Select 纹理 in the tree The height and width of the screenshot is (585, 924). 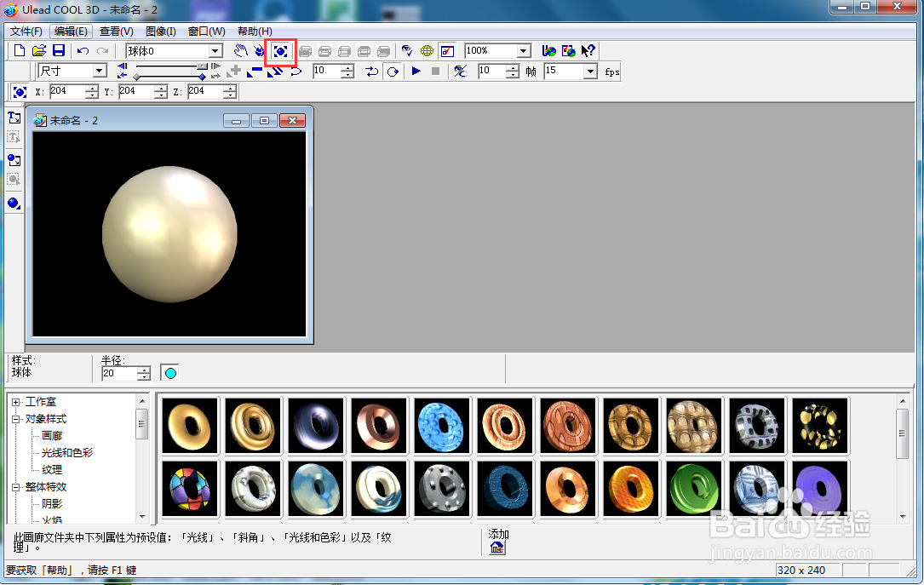(x=52, y=470)
